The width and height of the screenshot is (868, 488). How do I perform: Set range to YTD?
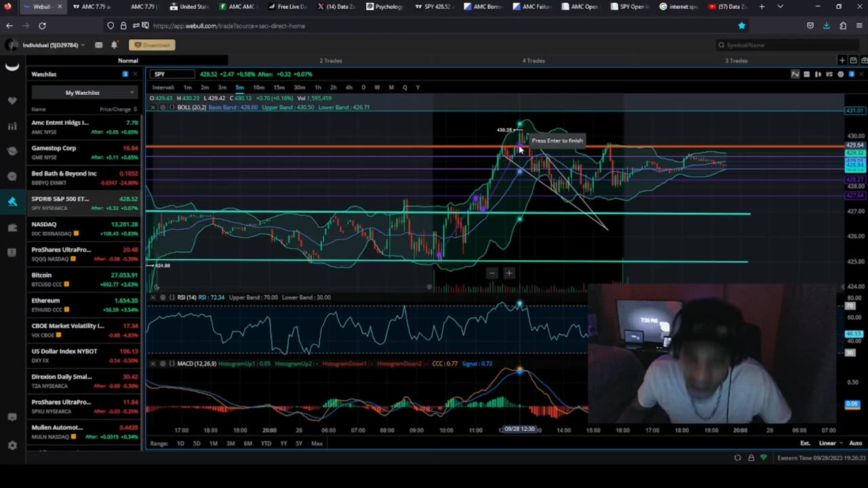tap(266, 443)
